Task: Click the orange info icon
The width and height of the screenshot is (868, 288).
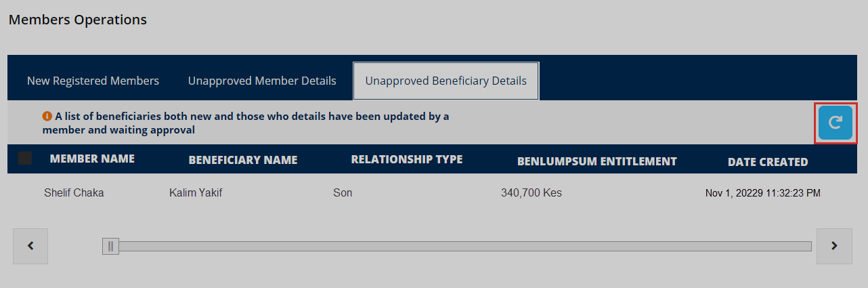Action: point(47,116)
